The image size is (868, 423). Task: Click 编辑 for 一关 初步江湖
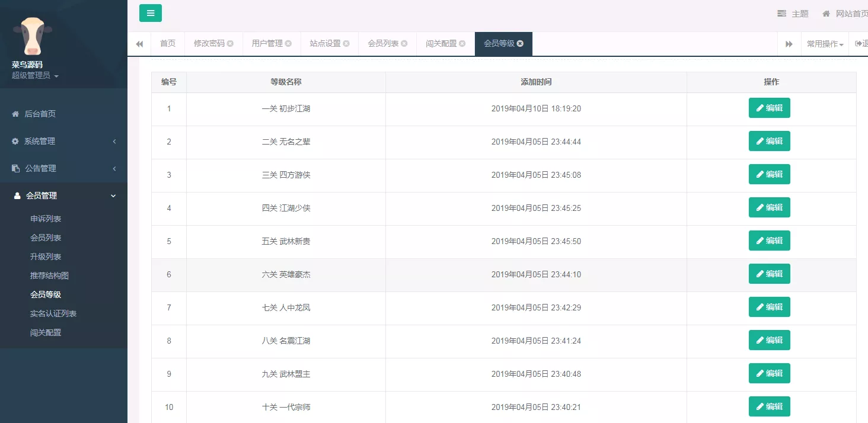[770, 108]
